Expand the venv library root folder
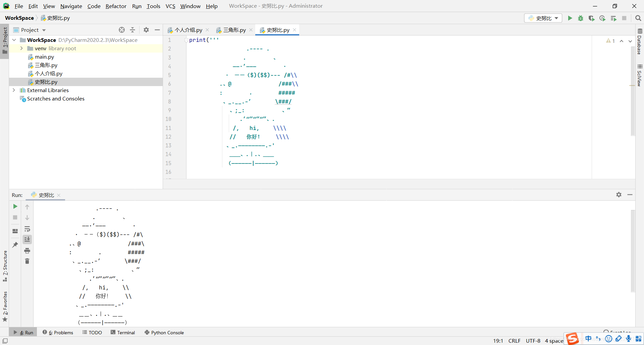Screen dimensions: 644x345 pyautogui.click(x=21, y=48)
